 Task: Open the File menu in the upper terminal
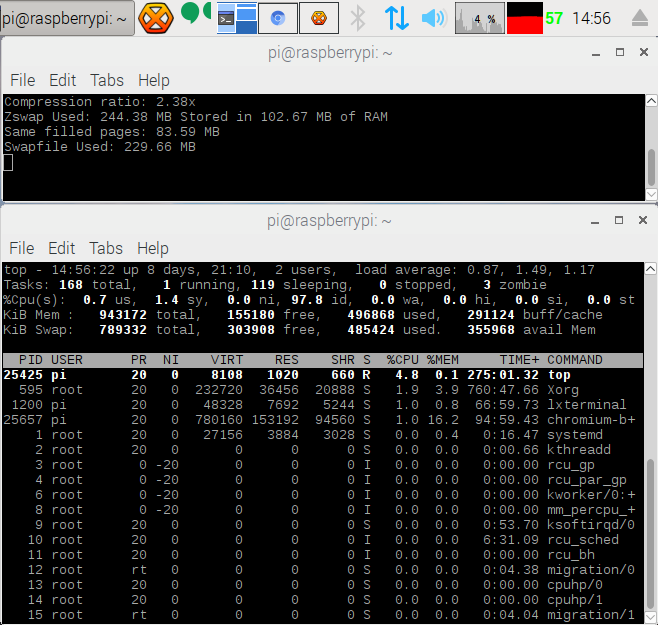[x=22, y=80]
